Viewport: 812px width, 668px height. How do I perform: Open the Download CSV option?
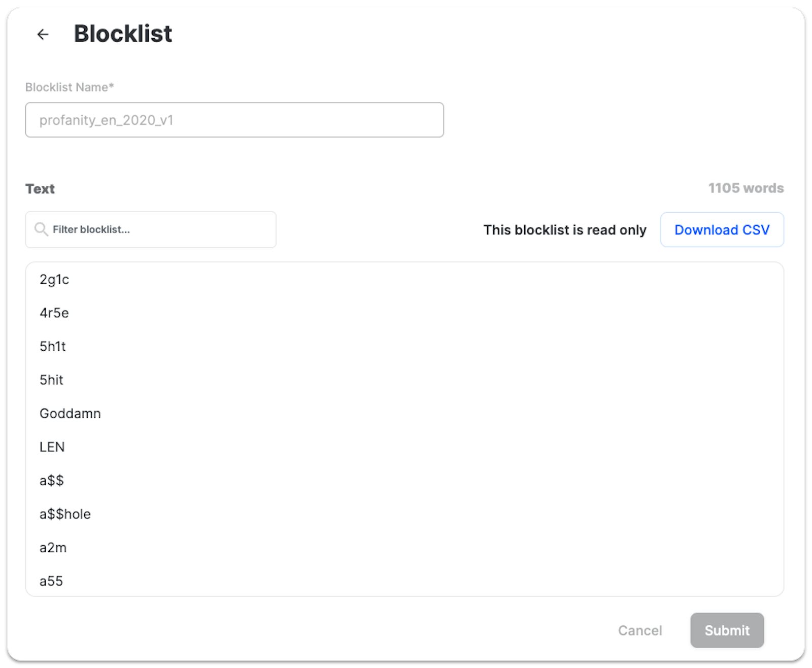coord(722,229)
